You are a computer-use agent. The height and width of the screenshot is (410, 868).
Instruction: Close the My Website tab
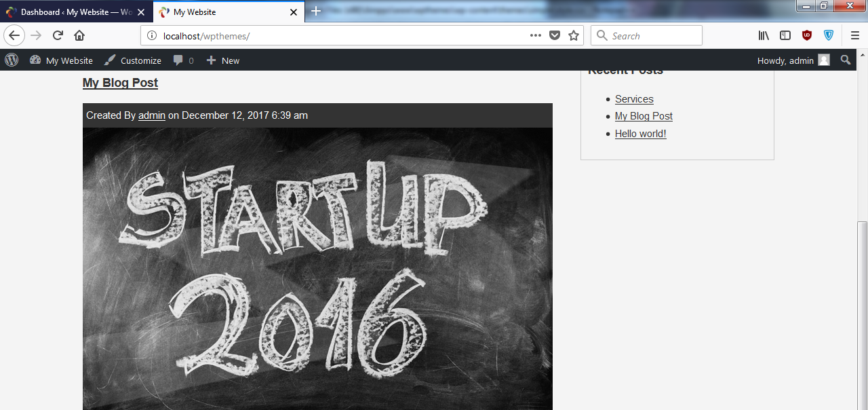pyautogui.click(x=293, y=12)
